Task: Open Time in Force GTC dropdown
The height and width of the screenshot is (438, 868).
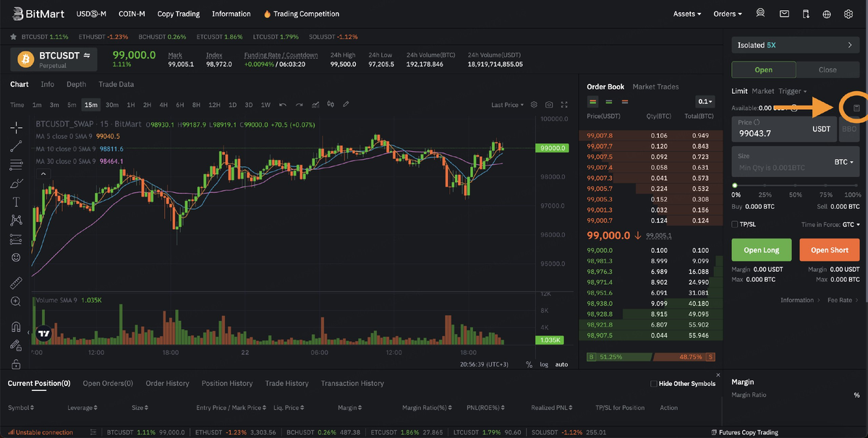Action: pyautogui.click(x=851, y=224)
